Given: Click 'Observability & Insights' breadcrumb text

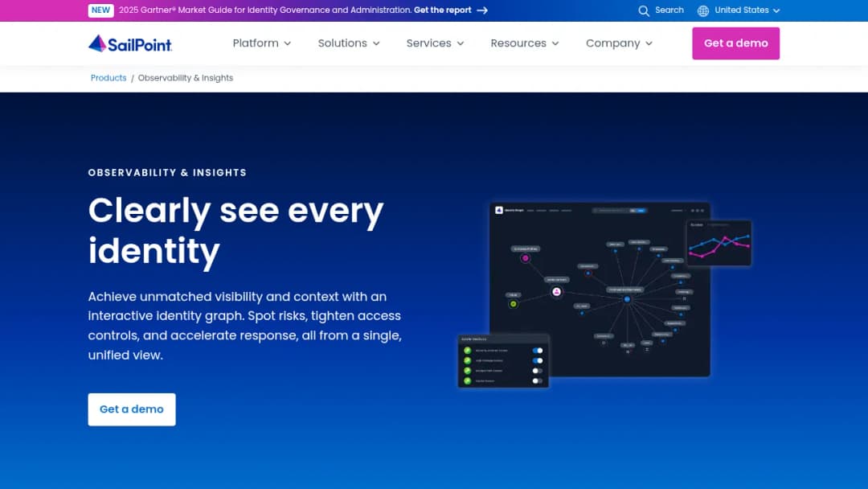Looking at the screenshot, I should 186,78.
